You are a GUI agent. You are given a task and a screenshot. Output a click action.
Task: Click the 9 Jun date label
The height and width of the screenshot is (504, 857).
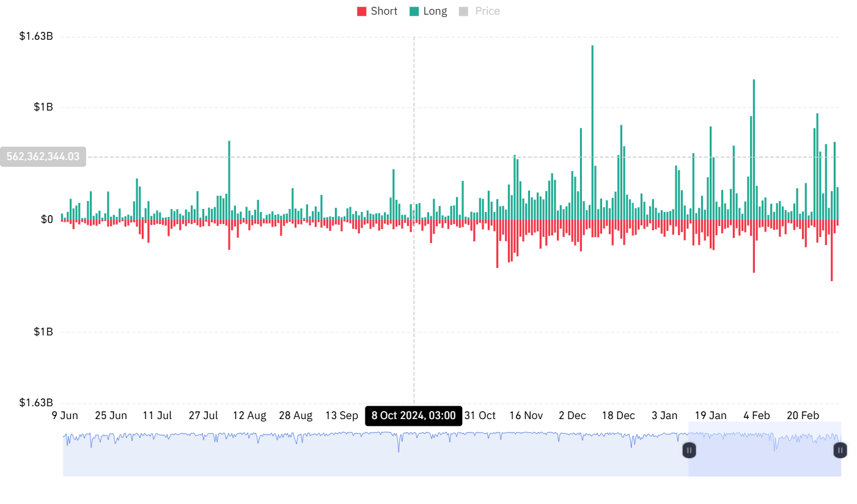(x=65, y=415)
